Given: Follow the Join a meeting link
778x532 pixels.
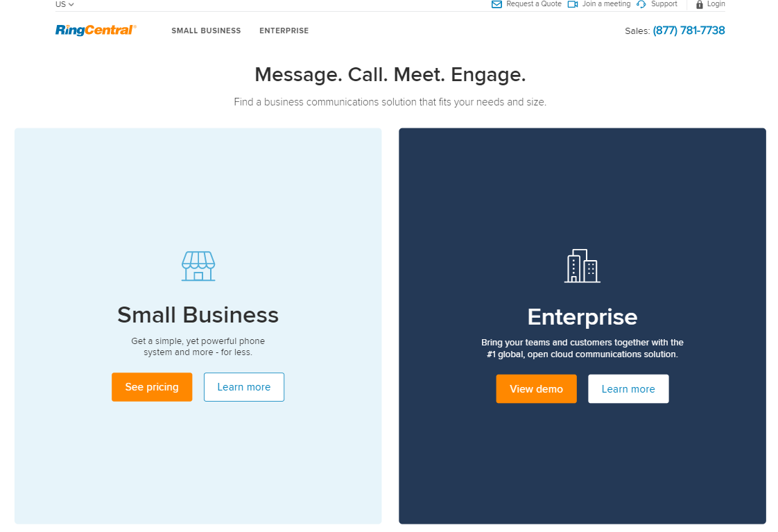Looking at the screenshot, I should click(x=606, y=4).
